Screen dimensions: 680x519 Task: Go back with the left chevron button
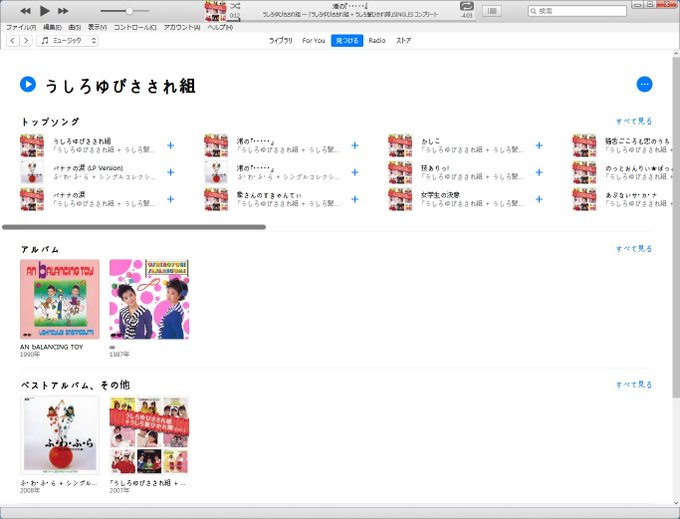13,41
